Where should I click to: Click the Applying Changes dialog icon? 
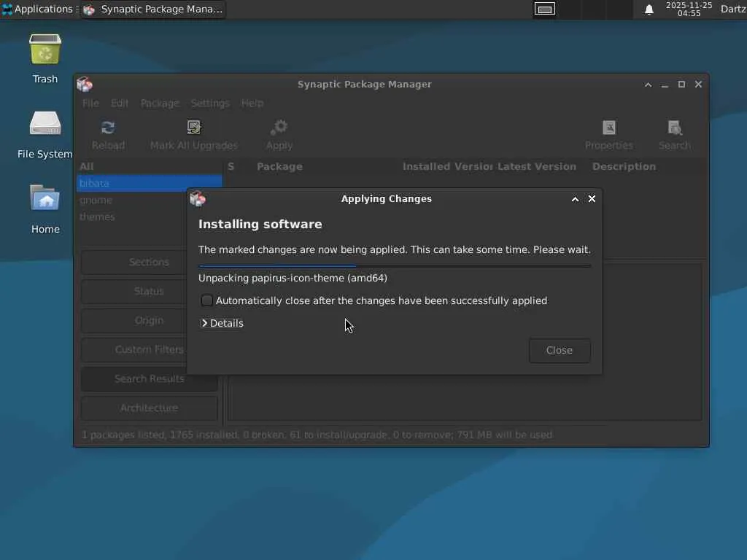(x=197, y=199)
